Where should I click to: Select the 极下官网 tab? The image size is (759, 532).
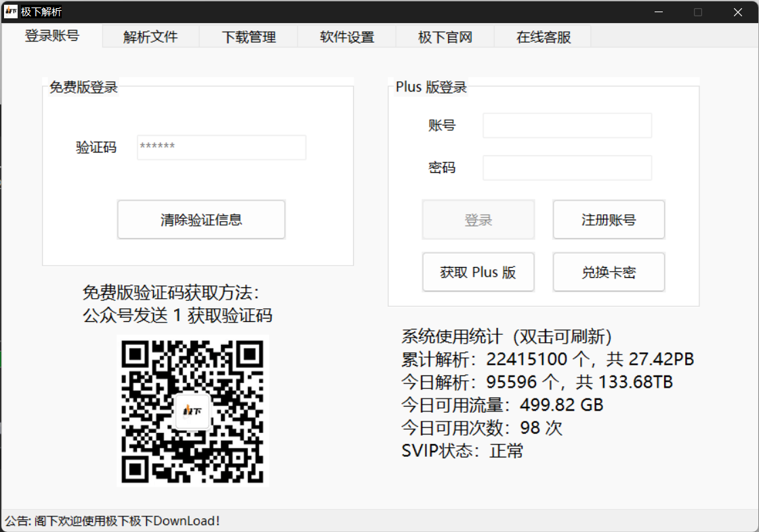pyautogui.click(x=445, y=37)
